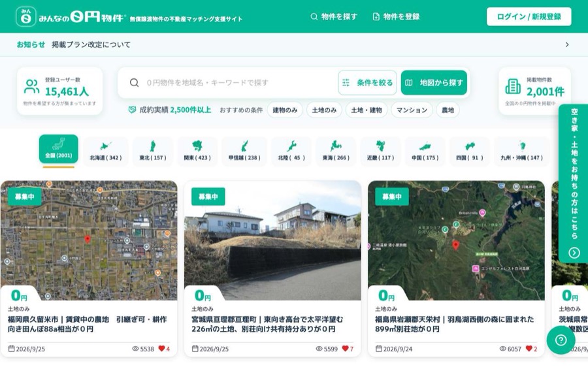Select the 東北 (157) region tab
The width and height of the screenshot is (588, 367).
click(x=153, y=151)
